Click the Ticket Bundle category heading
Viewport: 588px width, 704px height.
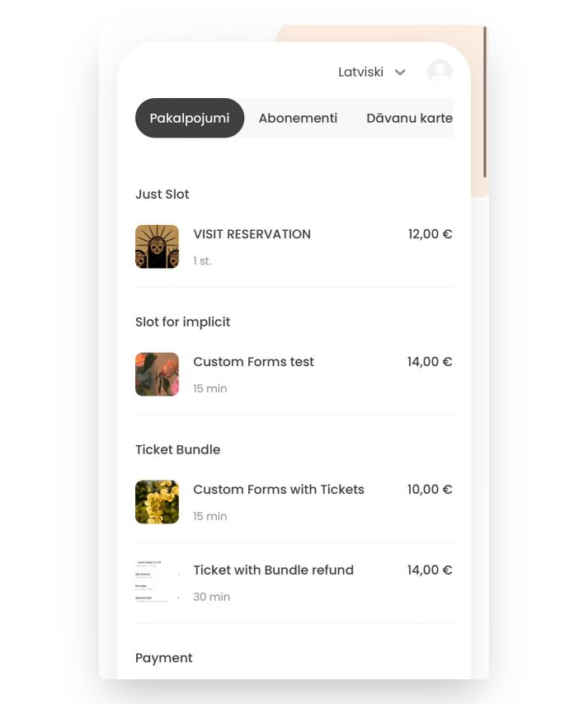[x=178, y=449]
